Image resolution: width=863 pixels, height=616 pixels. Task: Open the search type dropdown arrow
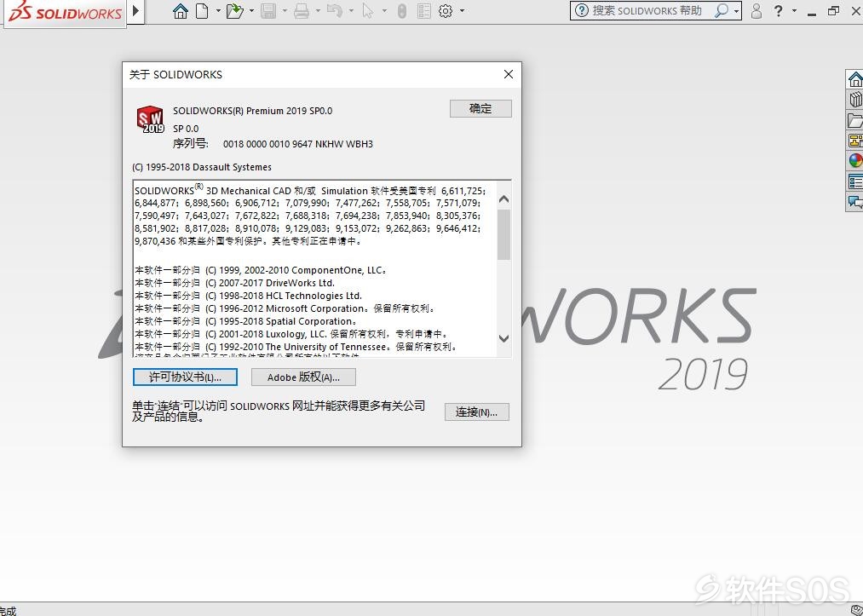click(x=736, y=11)
